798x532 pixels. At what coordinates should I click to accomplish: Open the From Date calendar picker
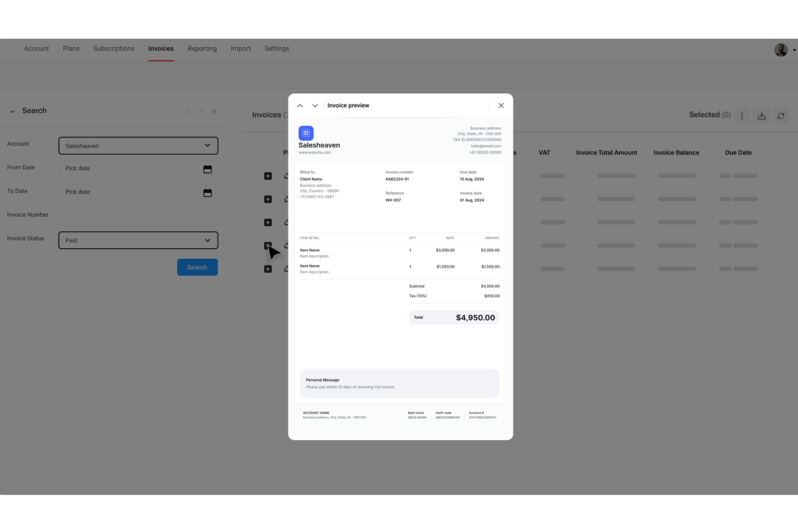click(208, 169)
